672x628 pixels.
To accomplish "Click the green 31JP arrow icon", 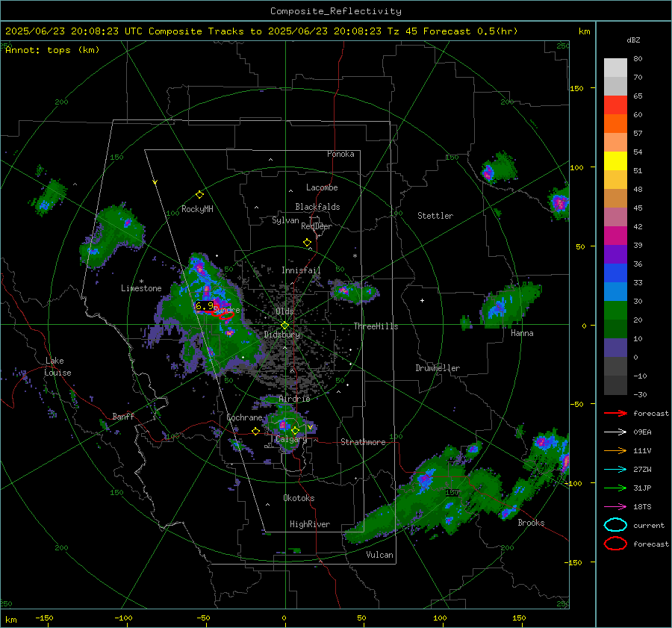I will pyautogui.click(x=615, y=488).
